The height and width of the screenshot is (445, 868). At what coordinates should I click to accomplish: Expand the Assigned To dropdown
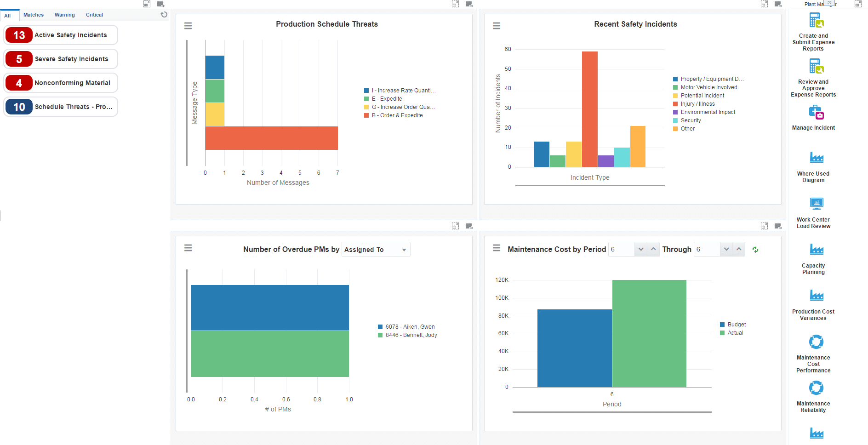point(404,250)
